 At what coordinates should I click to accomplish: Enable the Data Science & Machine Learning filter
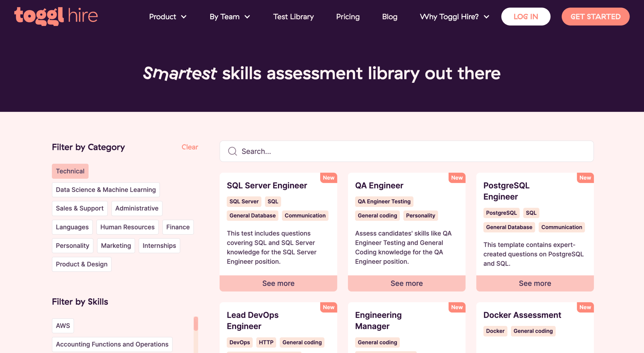pyautogui.click(x=106, y=190)
